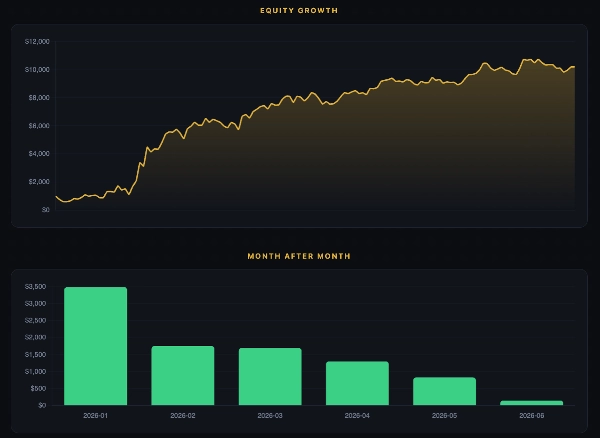
Task: Click the $2,500 axis label
Action: 36,321
